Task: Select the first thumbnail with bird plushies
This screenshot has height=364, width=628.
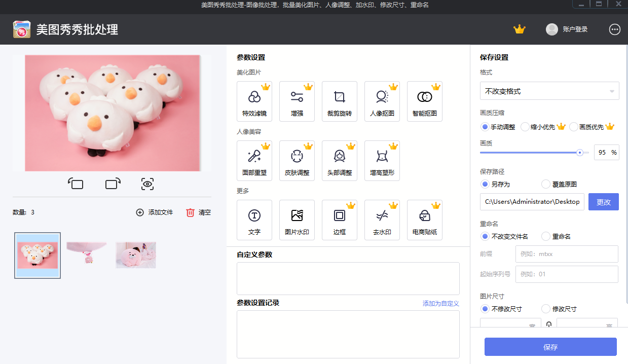Action: 38,255
